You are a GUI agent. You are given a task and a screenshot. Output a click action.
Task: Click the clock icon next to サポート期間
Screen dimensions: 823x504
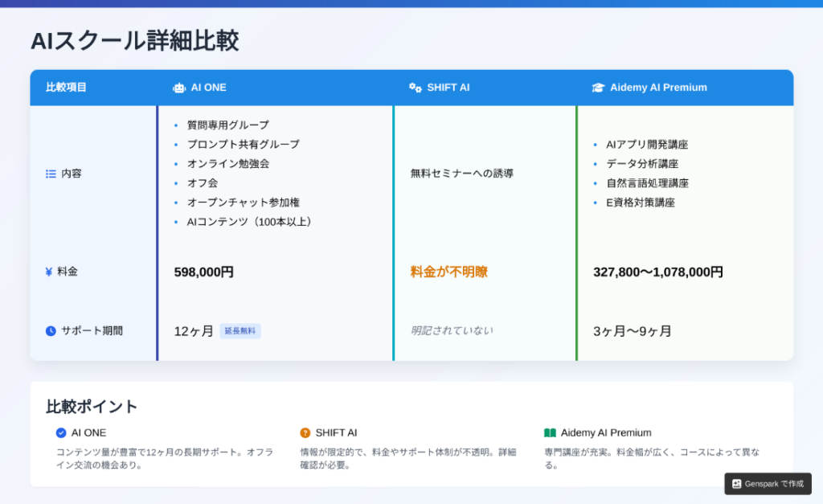51,330
